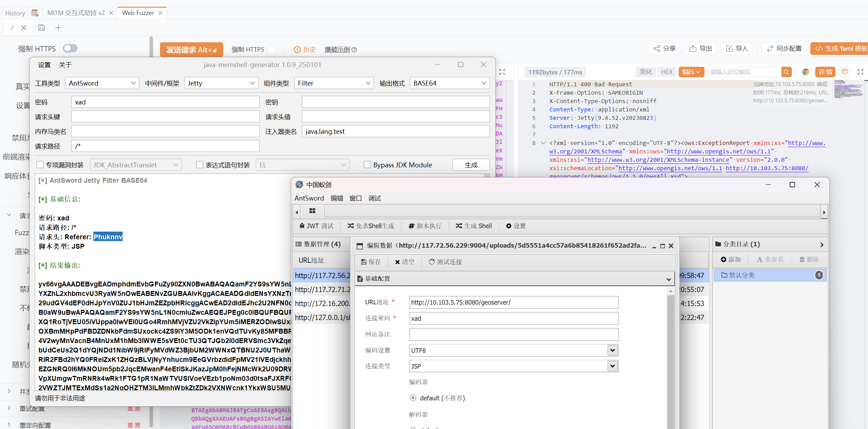Screen dimensions: 868x429
Task: Switch to the History tab
Action: pos(15,13)
